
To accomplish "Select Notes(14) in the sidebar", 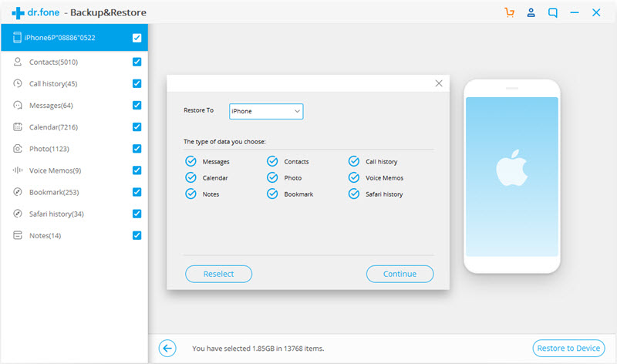I will pos(45,235).
